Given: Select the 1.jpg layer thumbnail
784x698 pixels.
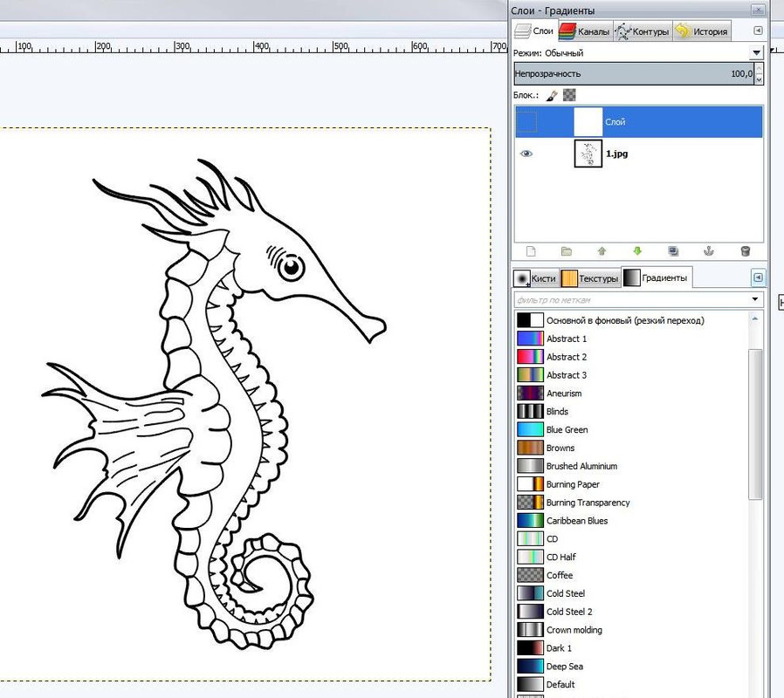Looking at the screenshot, I should click(x=588, y=154).
